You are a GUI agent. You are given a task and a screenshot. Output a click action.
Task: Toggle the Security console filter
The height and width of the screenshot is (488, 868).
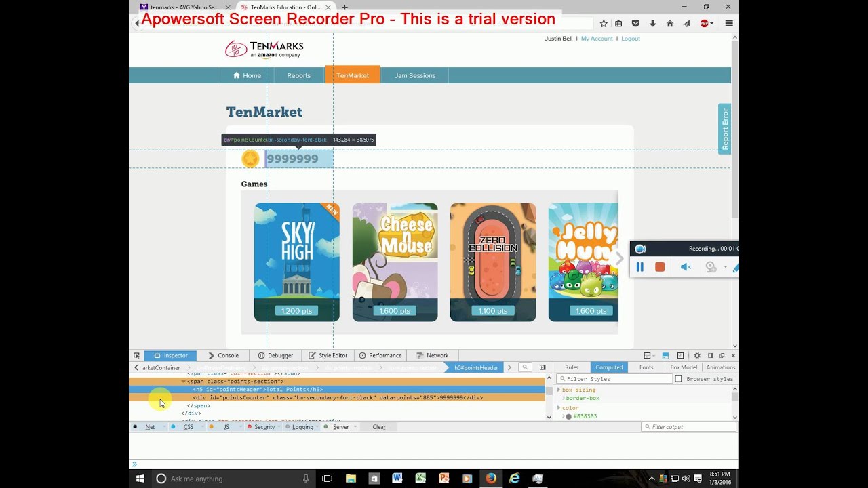263,427
